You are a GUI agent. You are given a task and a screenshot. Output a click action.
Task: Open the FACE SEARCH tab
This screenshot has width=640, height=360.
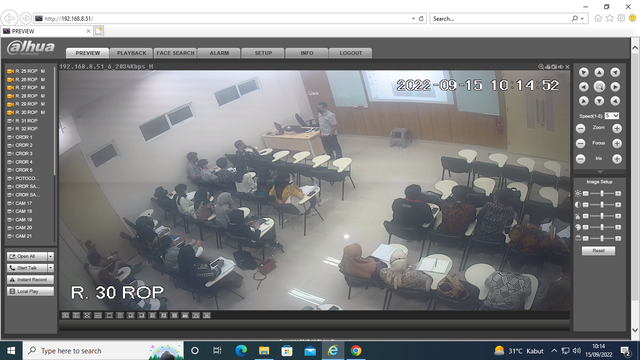tap(176, 53)
